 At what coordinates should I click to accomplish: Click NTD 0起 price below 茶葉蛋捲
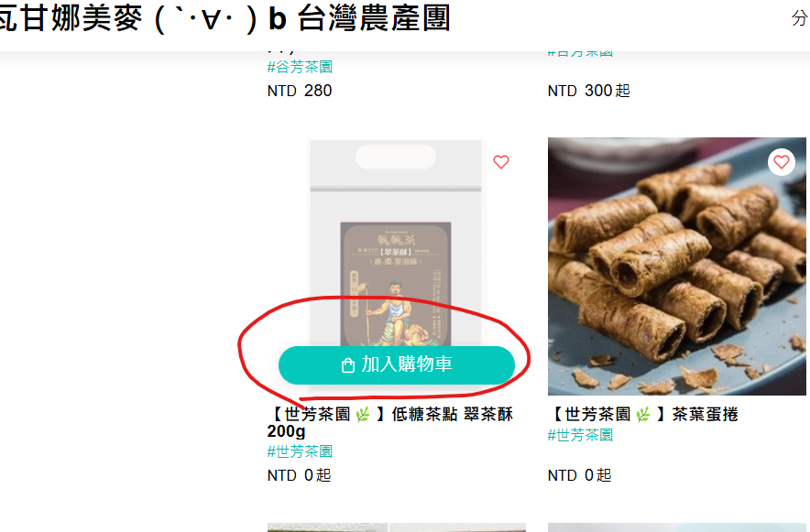click(x=580, y=475)
